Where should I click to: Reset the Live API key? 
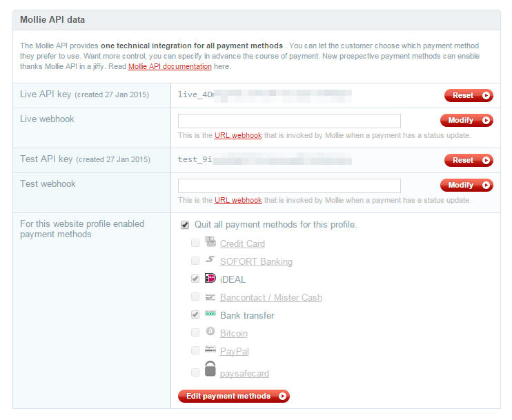pyautogui.click(x=469, y=95)
